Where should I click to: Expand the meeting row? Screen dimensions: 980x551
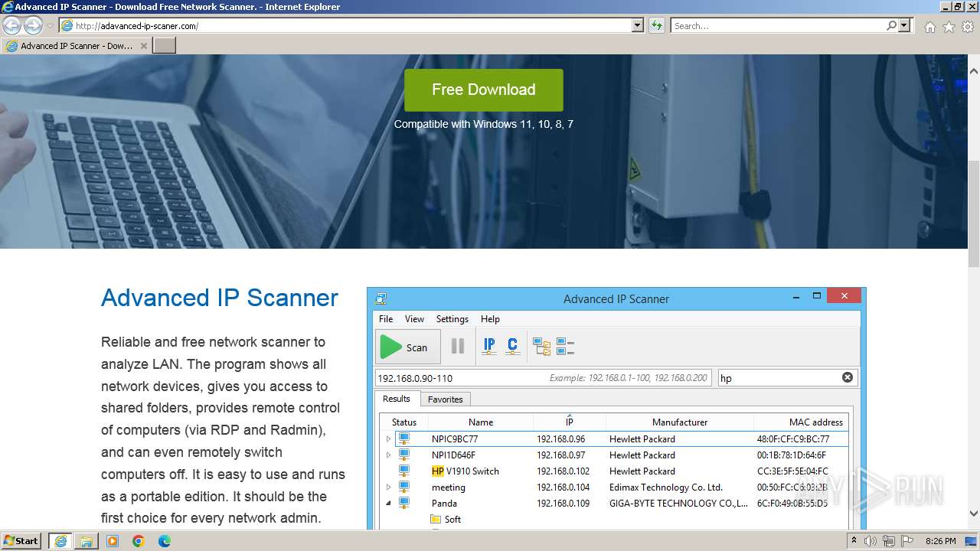pos(388,487)
